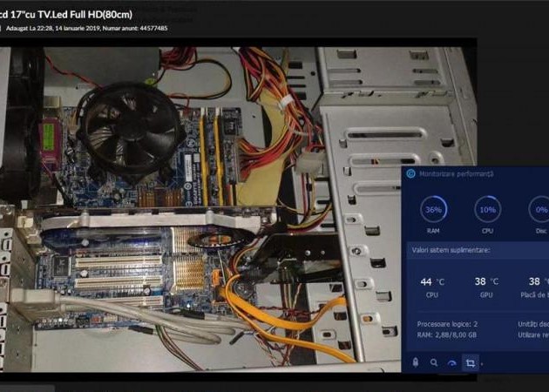
Task: Click the magnifier search icon
Action: point(434,362)
